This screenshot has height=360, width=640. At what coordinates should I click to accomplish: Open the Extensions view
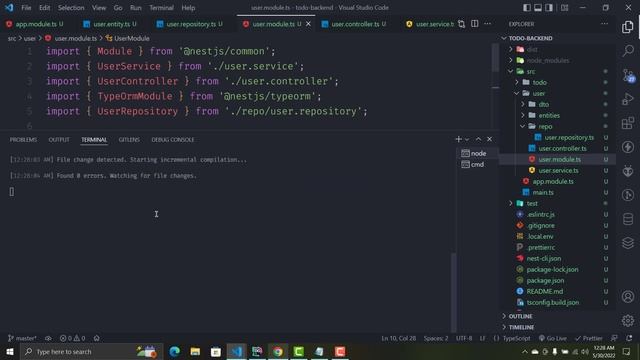click(628, 123)
